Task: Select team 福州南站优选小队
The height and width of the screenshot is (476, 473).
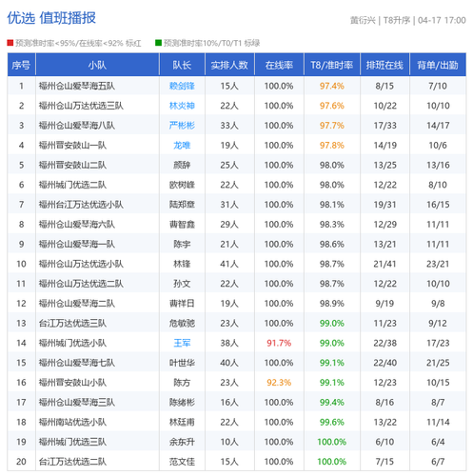Action: click(x=72, y=422)
